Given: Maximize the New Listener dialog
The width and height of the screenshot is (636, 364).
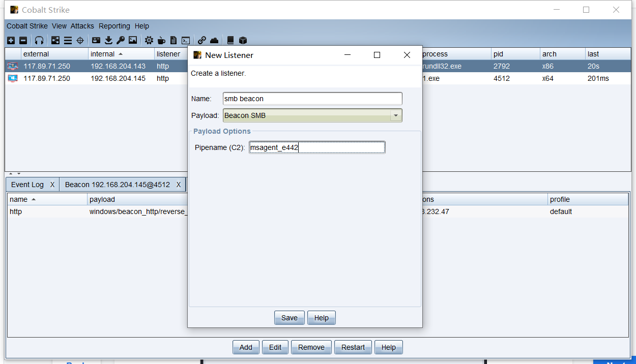Looking at the screenshot, I should coord(377,55).
